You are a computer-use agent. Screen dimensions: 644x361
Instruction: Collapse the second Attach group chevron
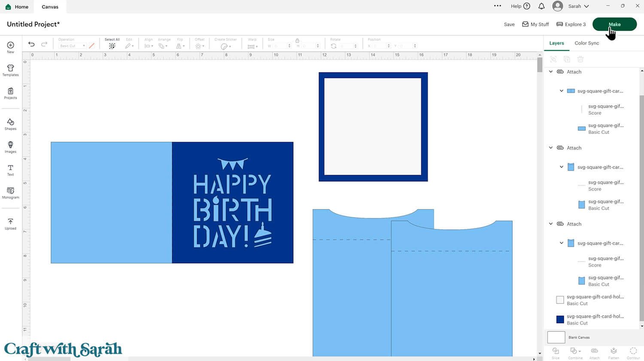pos(551,148)
